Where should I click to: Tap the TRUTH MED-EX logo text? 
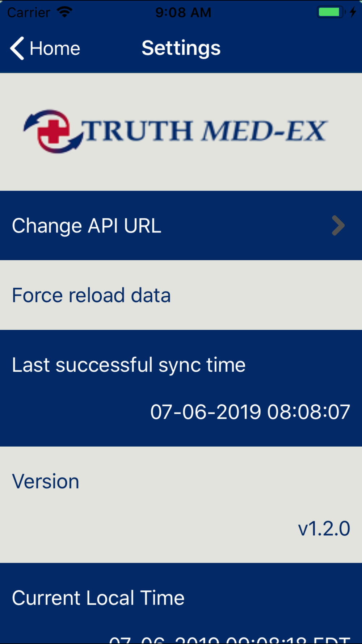pyautogui.click(x=205, y=131)
